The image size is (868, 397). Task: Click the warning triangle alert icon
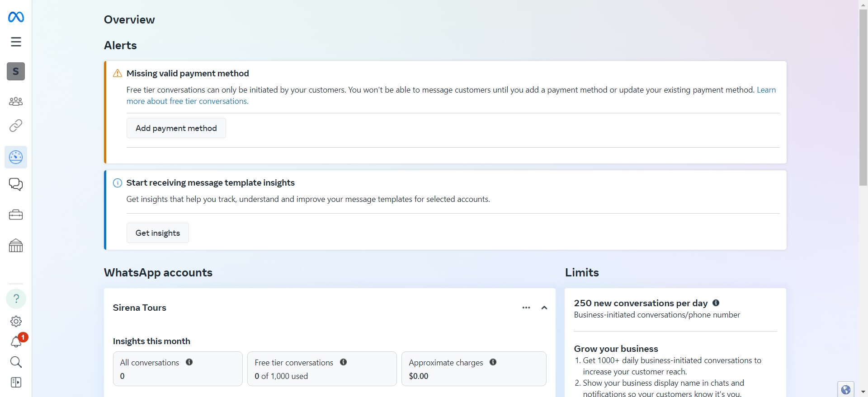(118, 73)
